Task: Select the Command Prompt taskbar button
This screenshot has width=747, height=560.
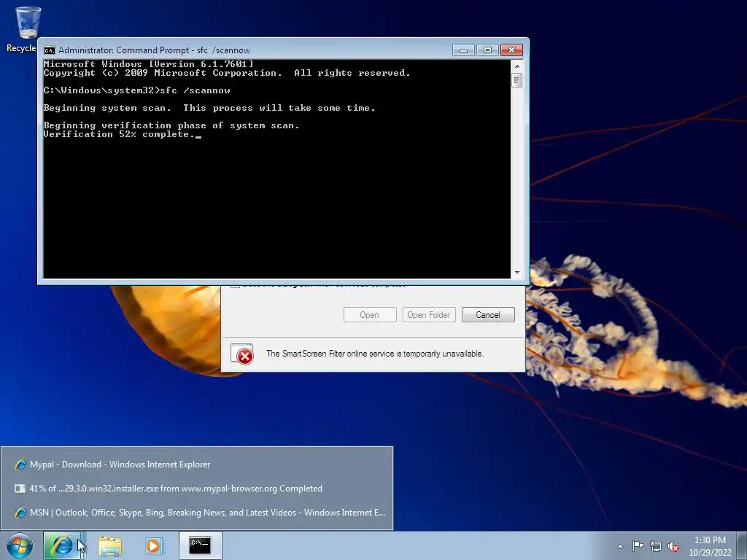Action: 200,545
